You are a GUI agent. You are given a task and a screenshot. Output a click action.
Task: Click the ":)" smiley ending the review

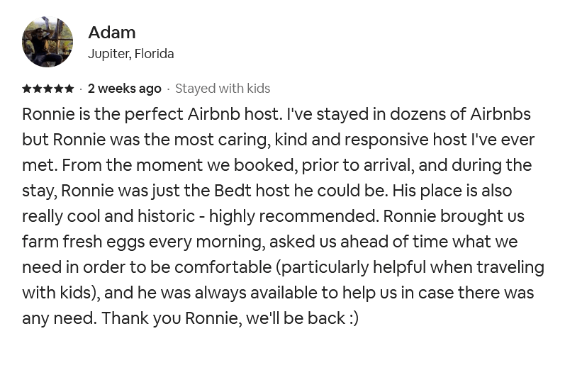coord(354,318)
